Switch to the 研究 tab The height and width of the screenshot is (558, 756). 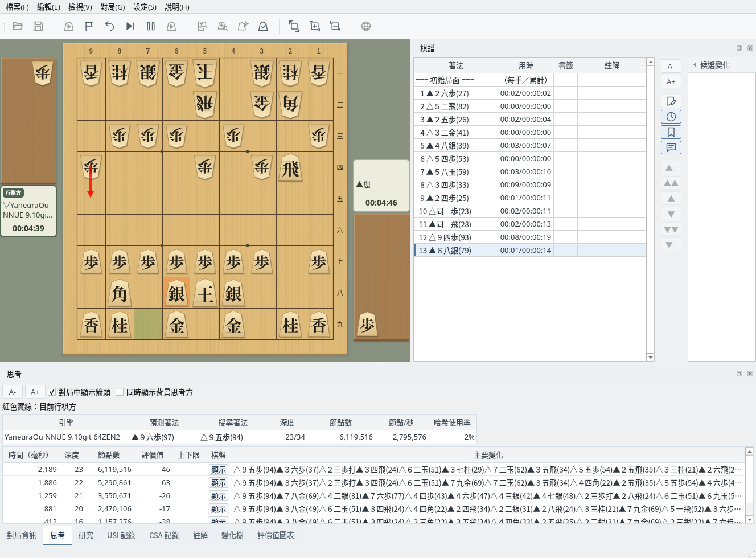(x=86, y=535)
